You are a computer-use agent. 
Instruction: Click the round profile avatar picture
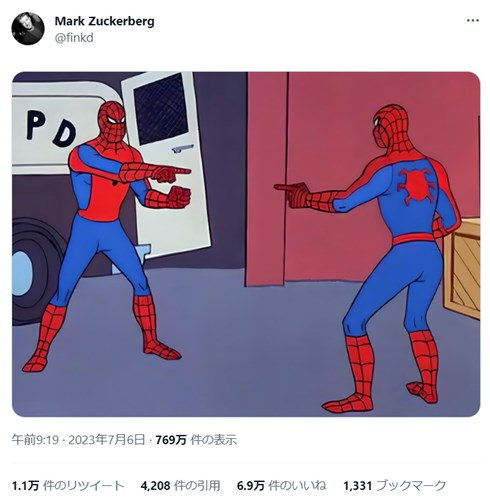(28, 28)
